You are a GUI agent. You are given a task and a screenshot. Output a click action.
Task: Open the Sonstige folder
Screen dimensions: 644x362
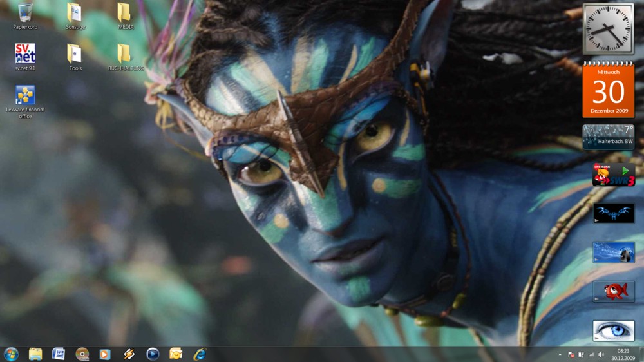(x=75, y=13)
